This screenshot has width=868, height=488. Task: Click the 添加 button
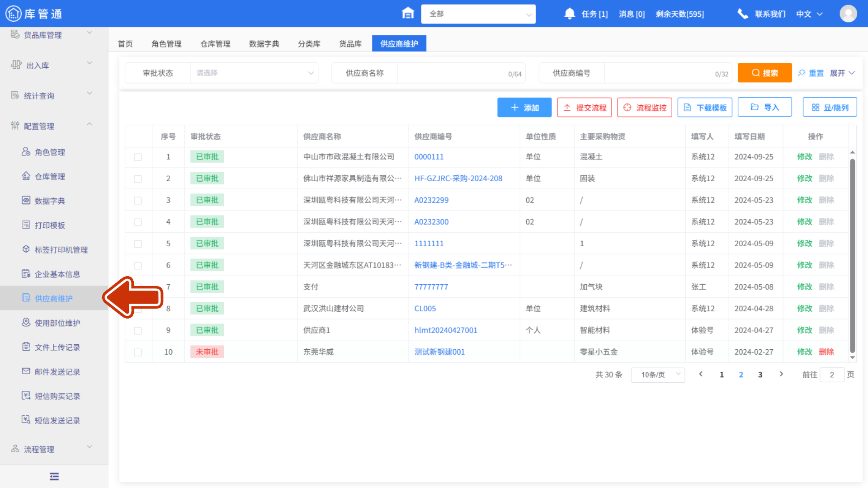[524, 108]
